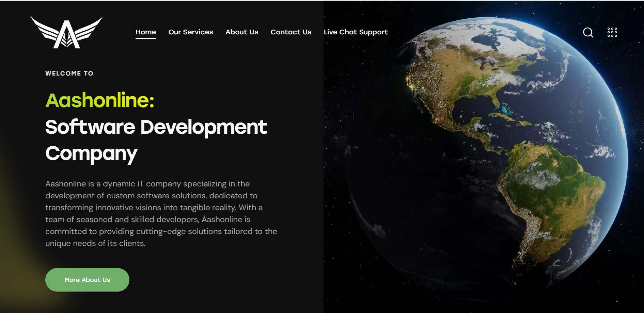Open the search magnifier icon
This screenshot has width=644, height=313.
coord(588,32)
